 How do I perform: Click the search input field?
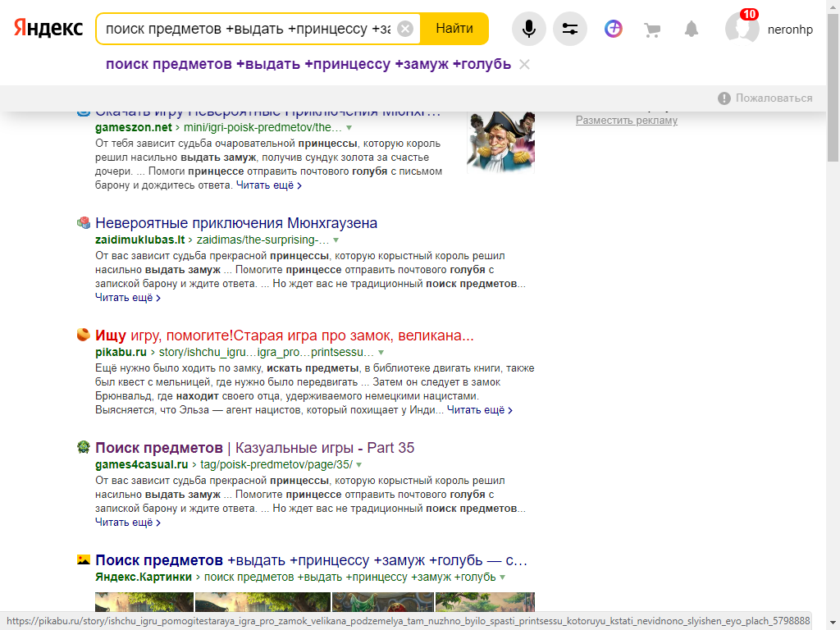[x=249, y=29]
